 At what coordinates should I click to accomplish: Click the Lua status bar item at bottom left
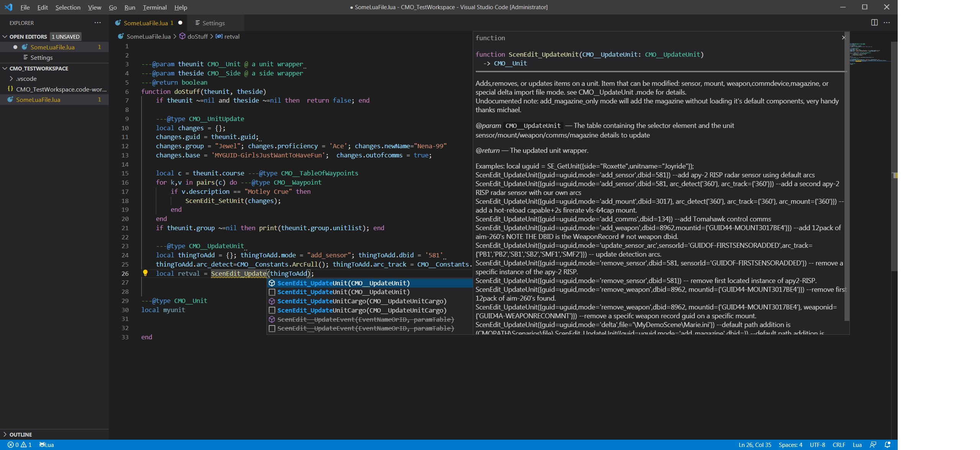click(47, 445)
